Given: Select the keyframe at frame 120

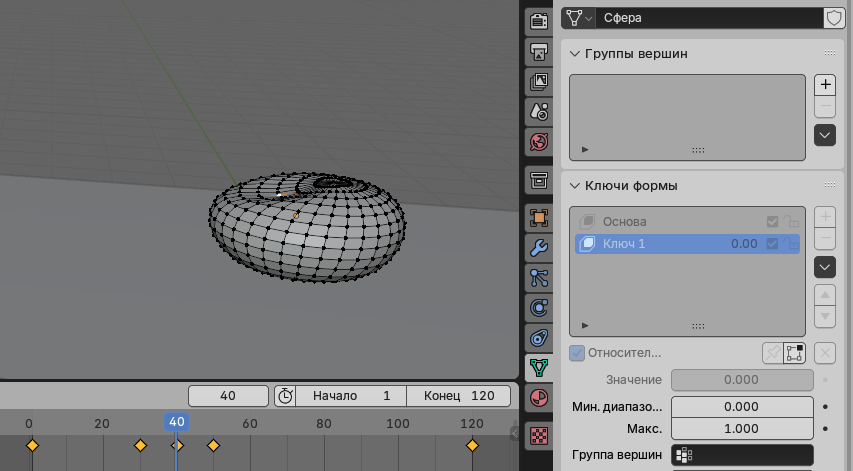Looking at the screenshot, I should (x=472, y=446).
